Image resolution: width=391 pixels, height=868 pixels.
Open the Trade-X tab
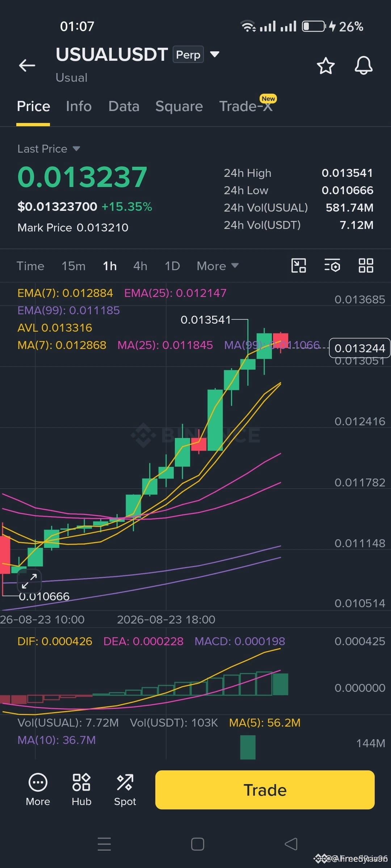[x=246, y=106]
